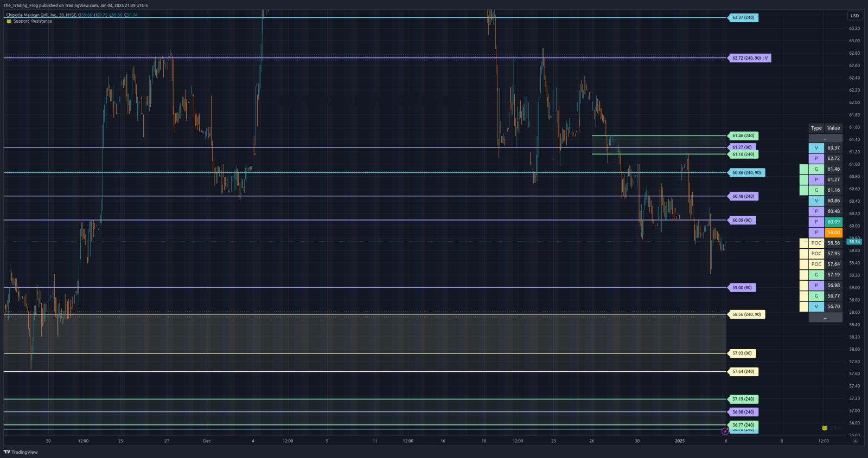
Task: Select the 56.98 (240) level label
Action: [x=743, y=412]
